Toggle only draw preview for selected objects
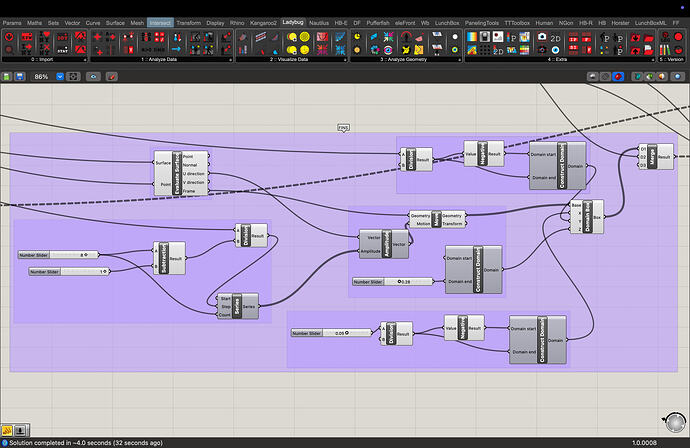The image size is (690, 448). (637, 77)
